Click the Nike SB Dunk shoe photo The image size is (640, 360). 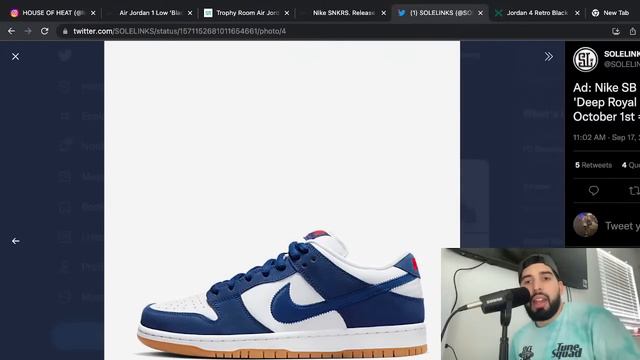point(282,200)
